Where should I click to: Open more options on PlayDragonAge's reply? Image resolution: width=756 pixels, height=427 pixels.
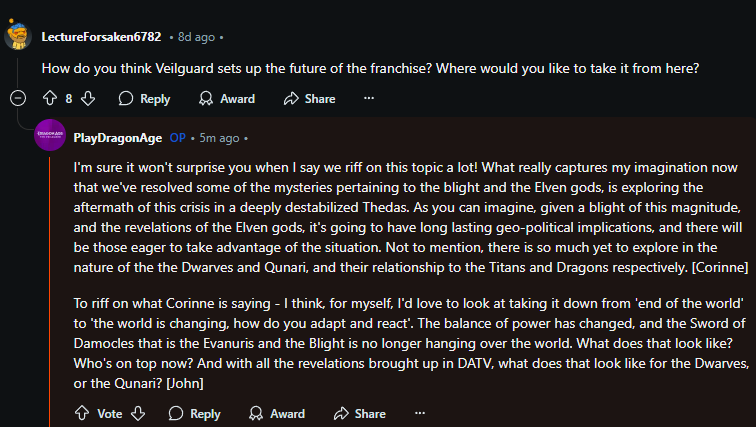pyautogui.click(x=419, y=414)
